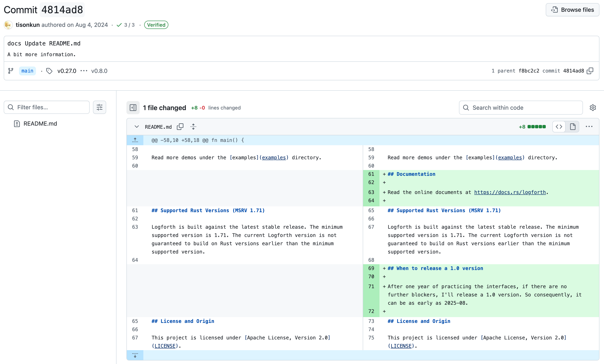Open diff view settings gear

click(592, 108)
